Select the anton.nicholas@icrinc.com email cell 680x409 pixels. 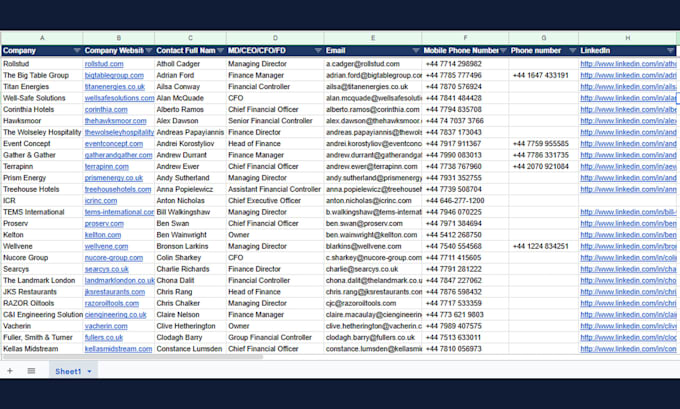(373, 201)
